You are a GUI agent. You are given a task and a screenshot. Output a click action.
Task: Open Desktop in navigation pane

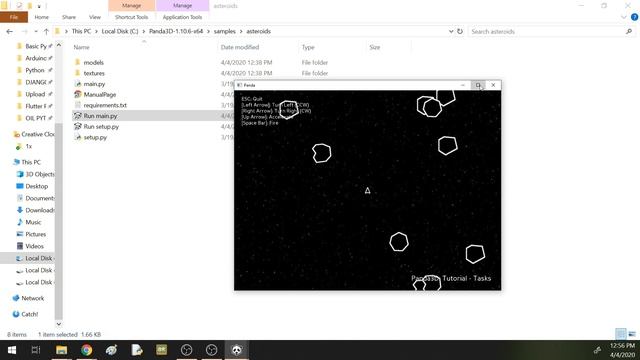click(x=33, y=186)
